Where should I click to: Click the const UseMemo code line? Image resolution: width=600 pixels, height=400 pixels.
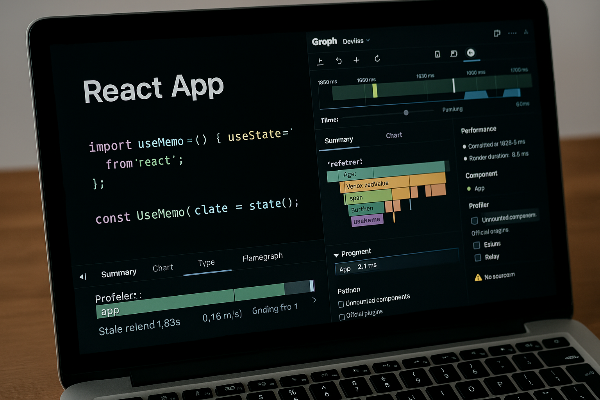(197, 211)
